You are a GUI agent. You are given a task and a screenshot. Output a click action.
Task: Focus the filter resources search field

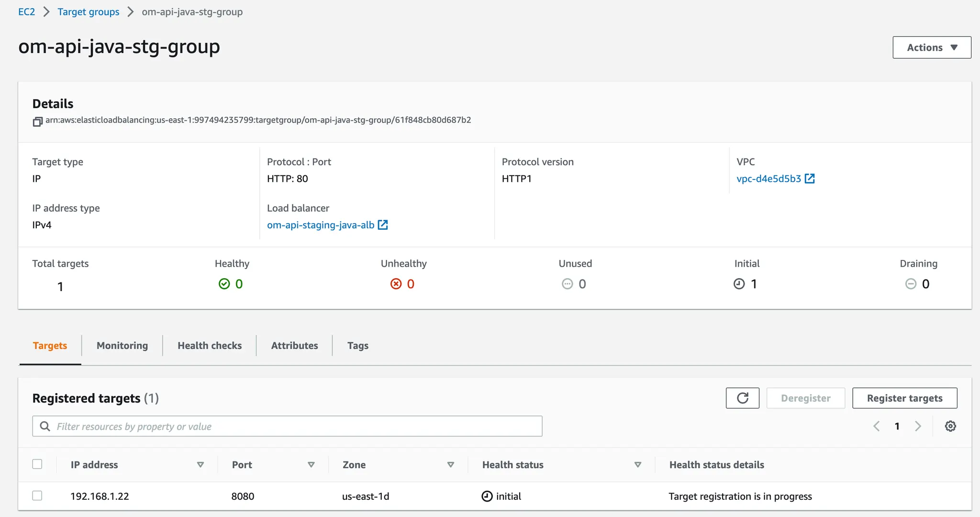pos(297,426)
